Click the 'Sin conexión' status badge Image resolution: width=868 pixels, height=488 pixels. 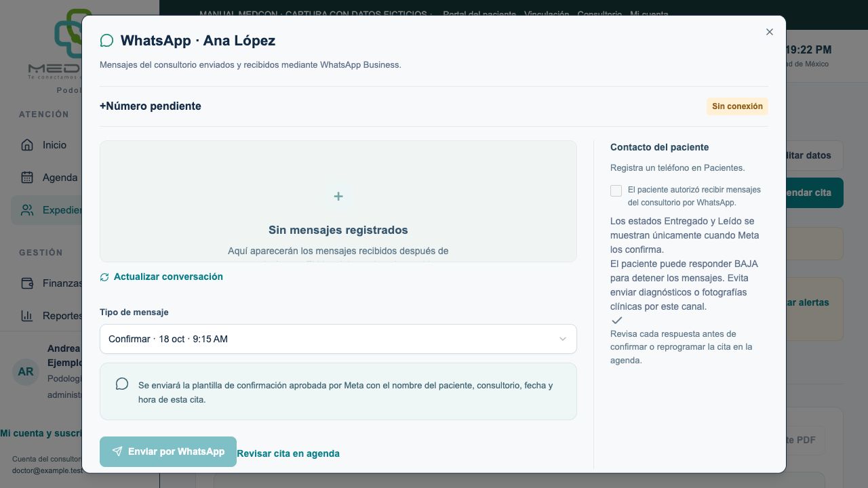point(737,106)
